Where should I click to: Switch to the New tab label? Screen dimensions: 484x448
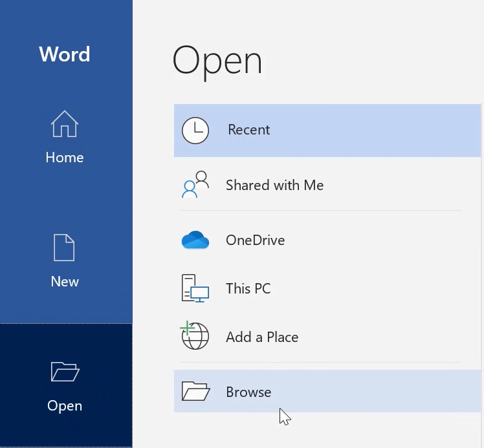[65, 282]
